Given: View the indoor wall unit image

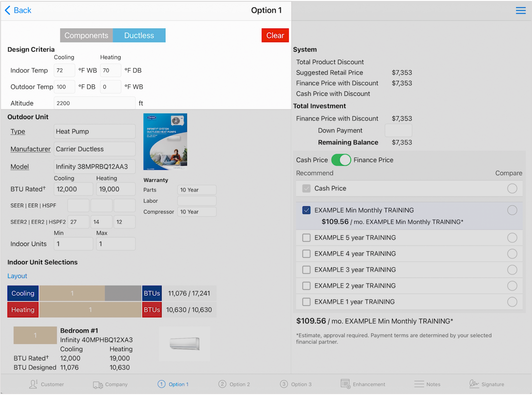Looking at the screenshot, I should coord(185,344).
